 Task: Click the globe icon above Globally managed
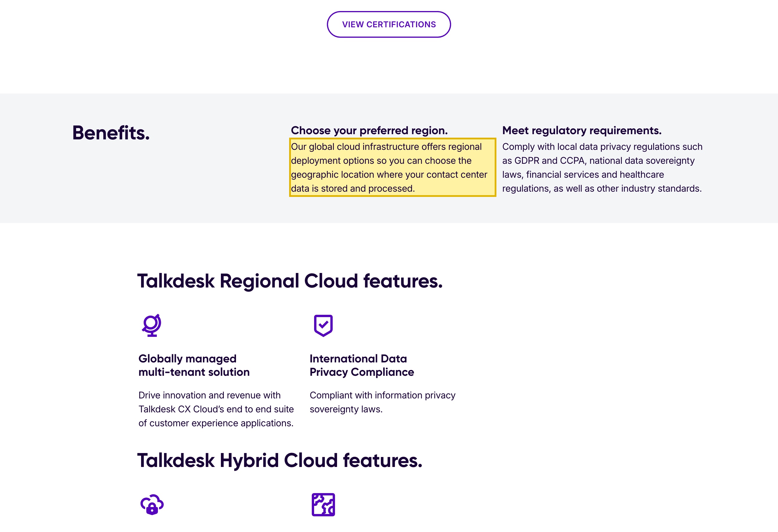152,325
